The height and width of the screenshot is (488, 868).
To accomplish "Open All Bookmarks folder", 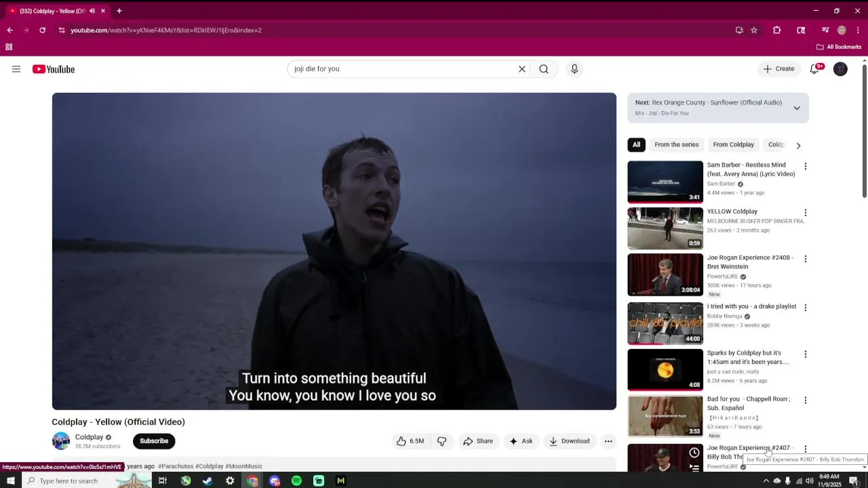I will click(839, 47).
